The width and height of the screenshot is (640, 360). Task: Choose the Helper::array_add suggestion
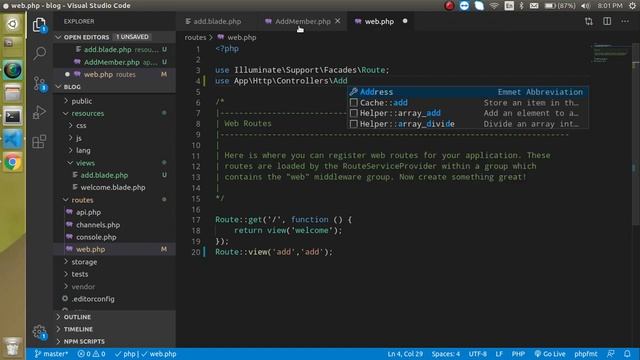coord(468,113)
